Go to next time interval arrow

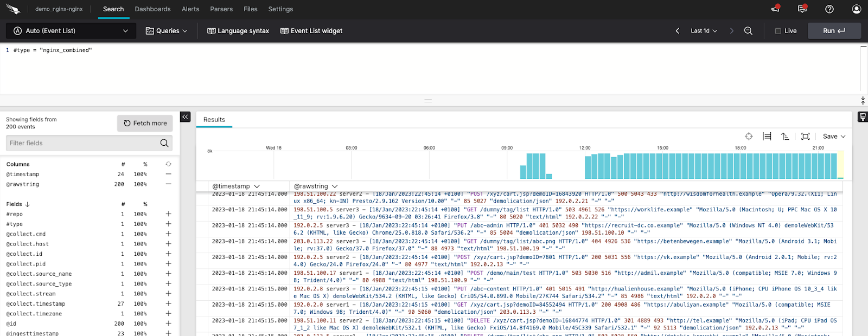(x=731, y=31)
